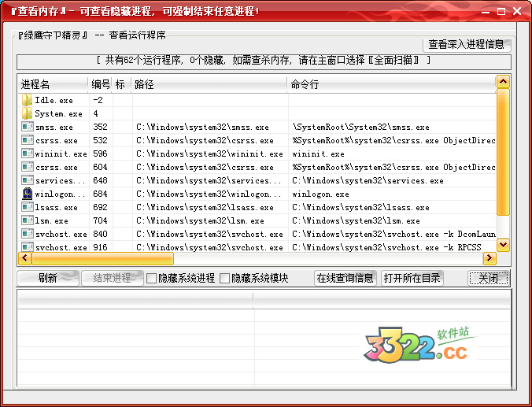
Task: Click the lsass.exe process icon
Action: point(27,207)
